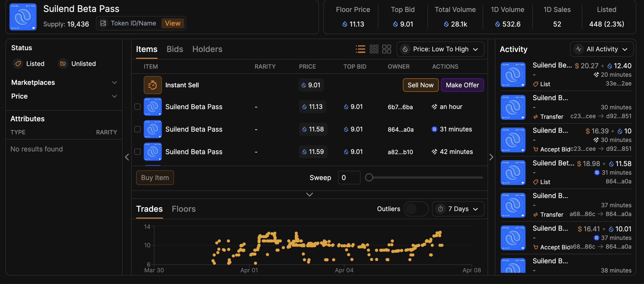Image resolution: width=644 pixels, height=284 pixels.
Task: Select the large grid view icon
Action: coord(387,49)
